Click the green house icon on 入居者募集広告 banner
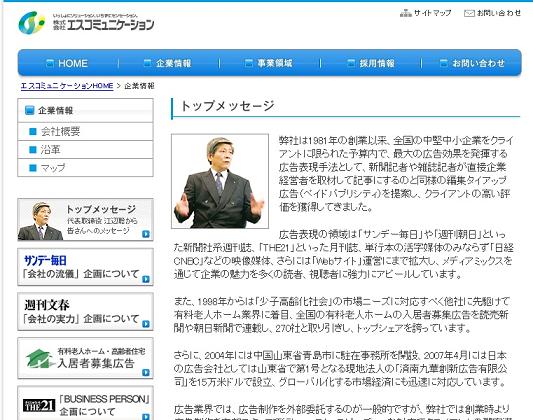The width and height of the screenshot is (533, 420). [x=38, y=358]
